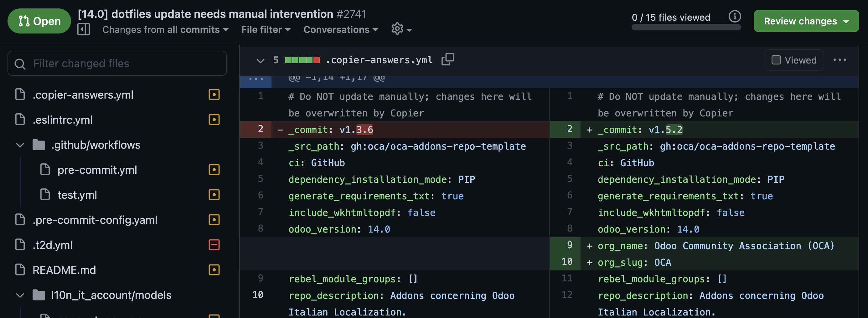868x318 pixels.
Task: Click the modified icon beside .eslintrc.yml
Action: pyautogui.click(x=214, y=120)
